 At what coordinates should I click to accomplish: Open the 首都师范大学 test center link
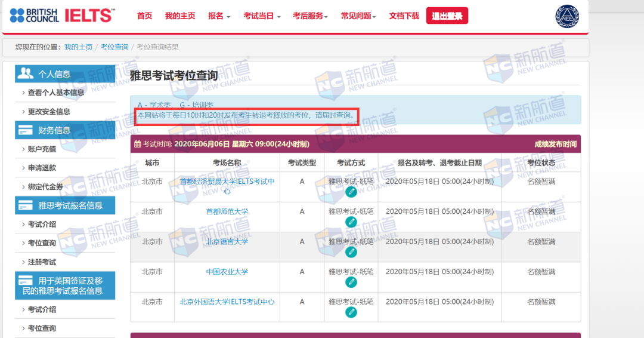tap(227, 211)
